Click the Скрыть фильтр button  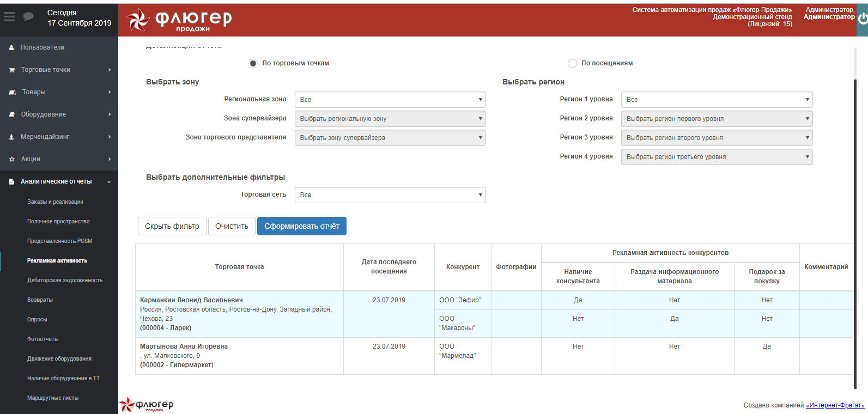[172, 226]
